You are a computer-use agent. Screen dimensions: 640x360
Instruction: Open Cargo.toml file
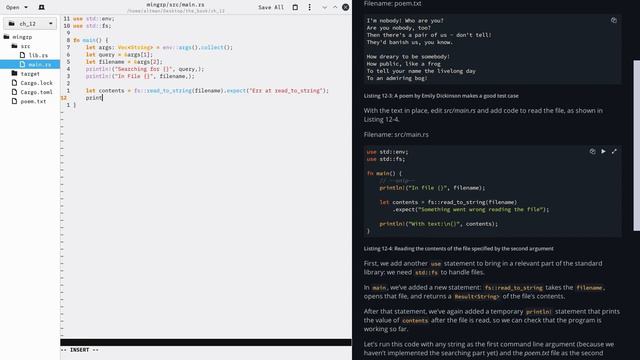pyautogui.click(x=32, y=92)
